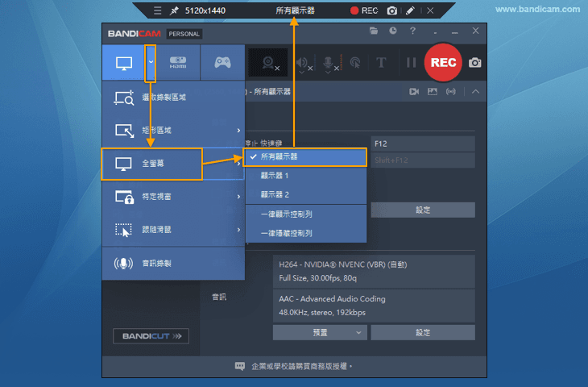Toggle the mouse click effect icon

354,63
